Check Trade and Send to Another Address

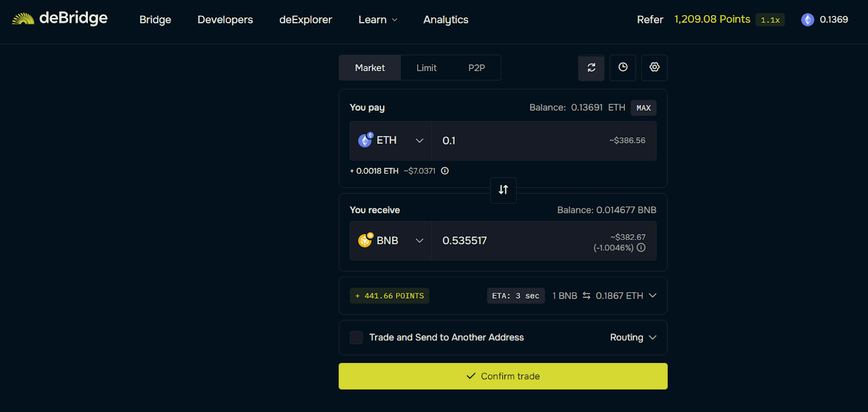[356, 338]
